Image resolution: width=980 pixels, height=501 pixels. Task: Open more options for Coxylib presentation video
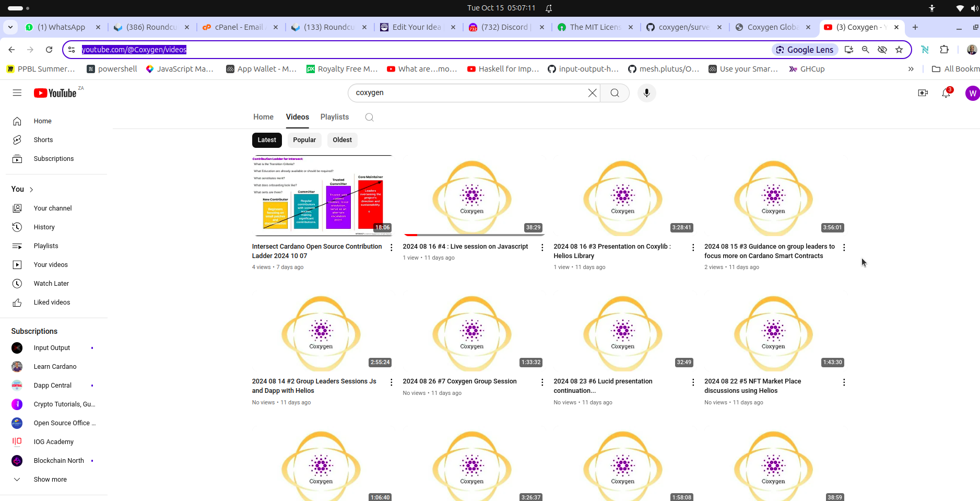pos(693,248)
